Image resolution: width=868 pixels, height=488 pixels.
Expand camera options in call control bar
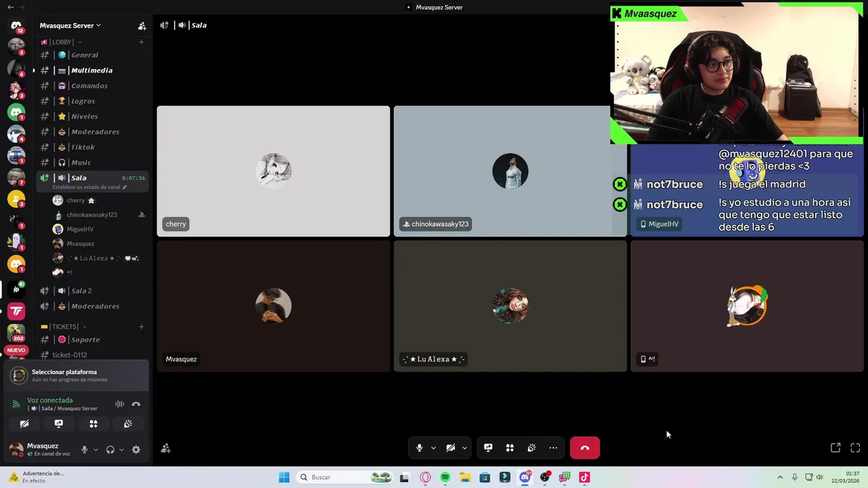click(x=465, y=448)
